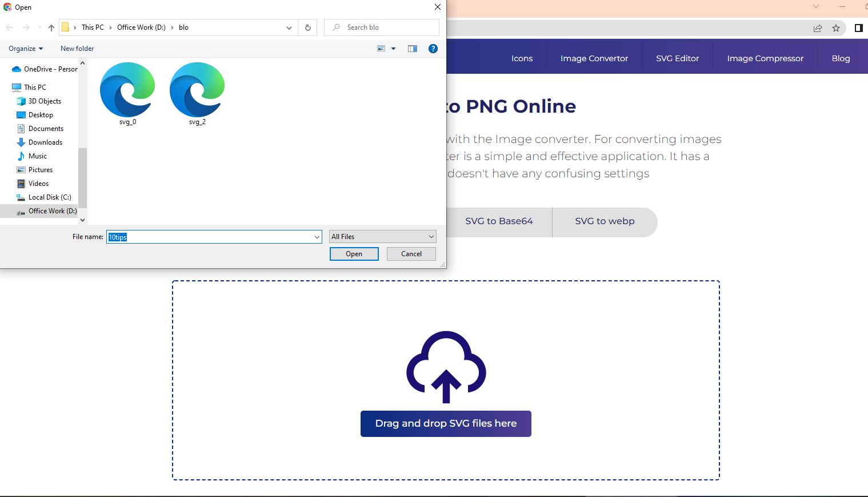Click New folder button

pos(77,49)
